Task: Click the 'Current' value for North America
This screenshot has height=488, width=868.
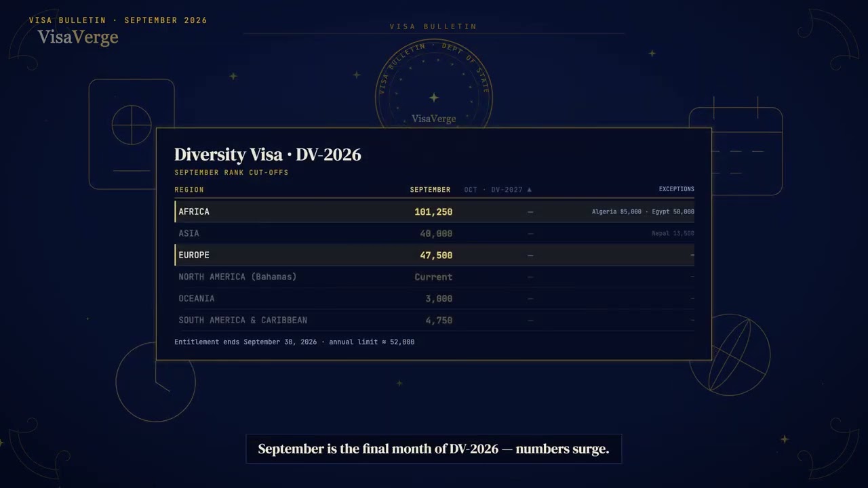Action: click(433, 277)
